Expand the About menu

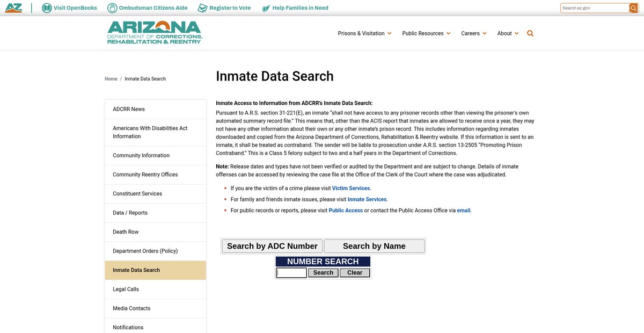pos(508,33)
